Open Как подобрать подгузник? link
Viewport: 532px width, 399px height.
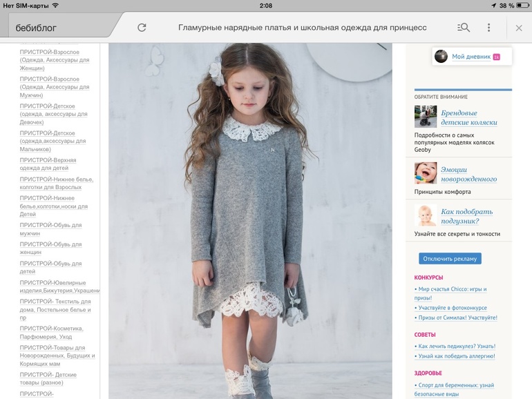point(466,216)
